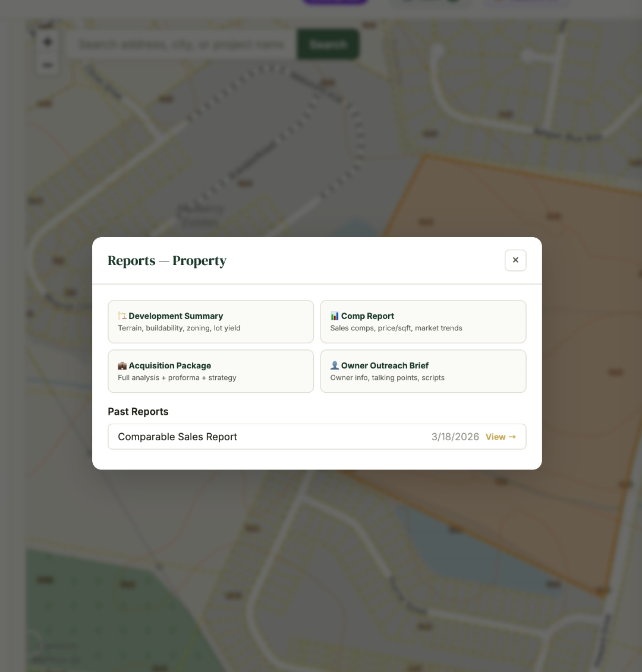Zoom in using the plus map control
The image size is (642, 672).
point(47,42)
